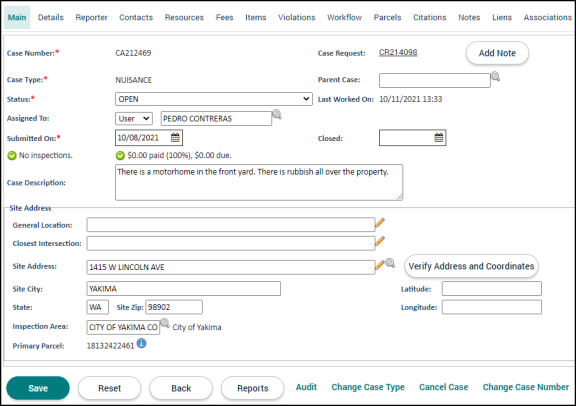The image size is (576, 406).
Task: Click the Case Description text area
Action: pos(259,183)
